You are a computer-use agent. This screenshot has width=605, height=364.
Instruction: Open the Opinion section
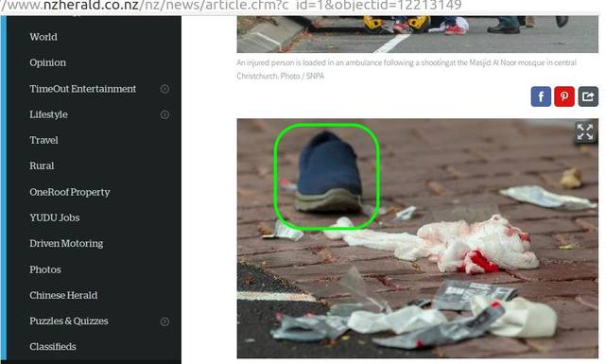pos(48,63)
